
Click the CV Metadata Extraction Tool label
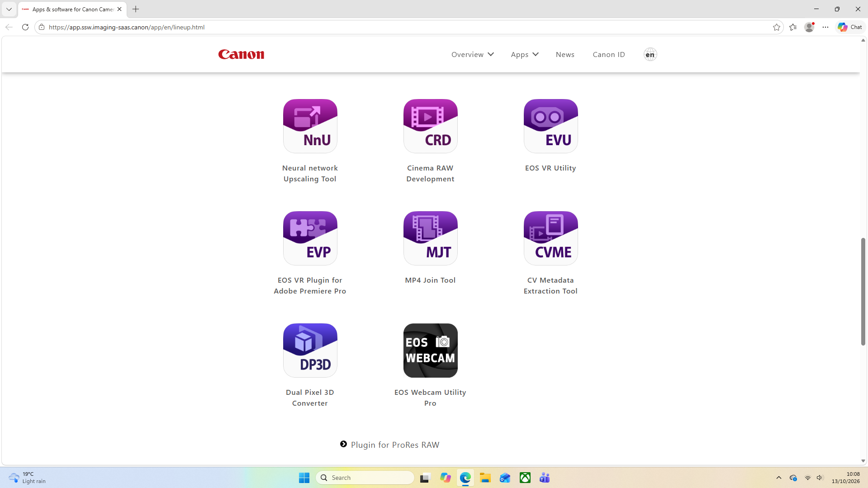[x=550, y=285]
